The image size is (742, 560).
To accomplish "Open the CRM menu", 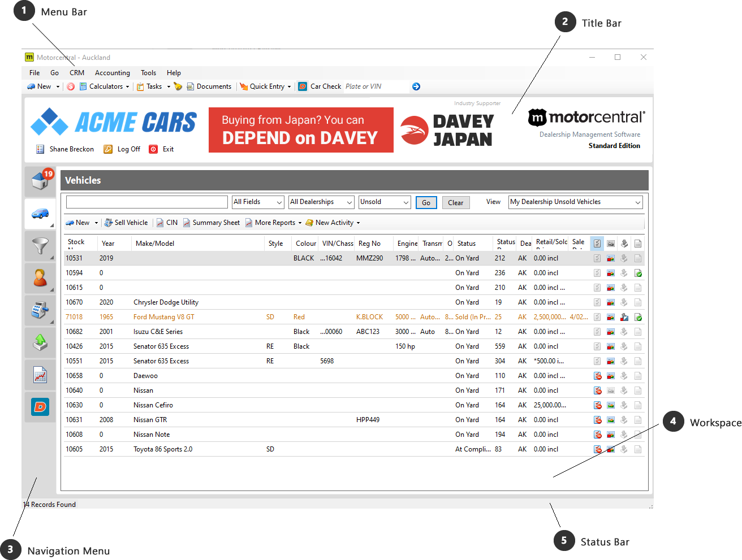I will click(x=77, y=73).
